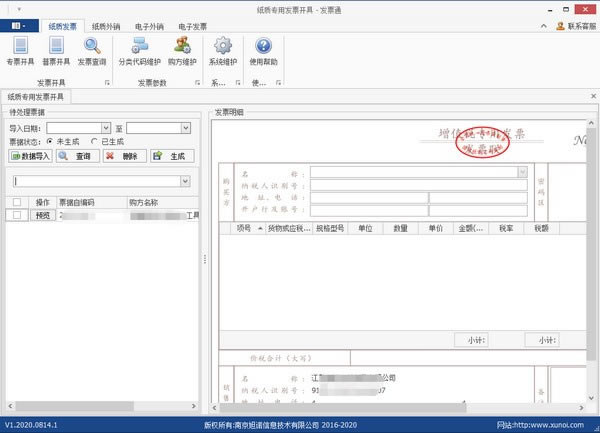Select the 未生成 radio button
The width and height of the screenshot is (600, 433).
pos(51,142)
